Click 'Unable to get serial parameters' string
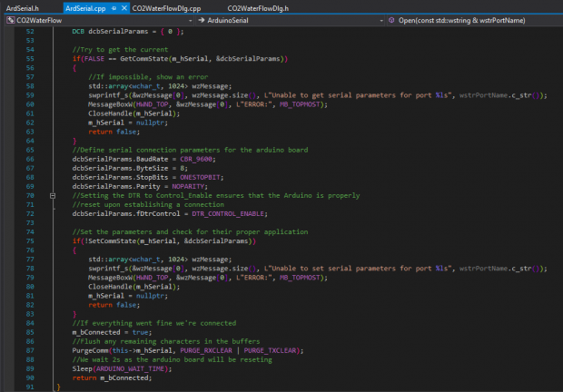The height and width of the screenshot is (392, 563). tap(360, 95)
